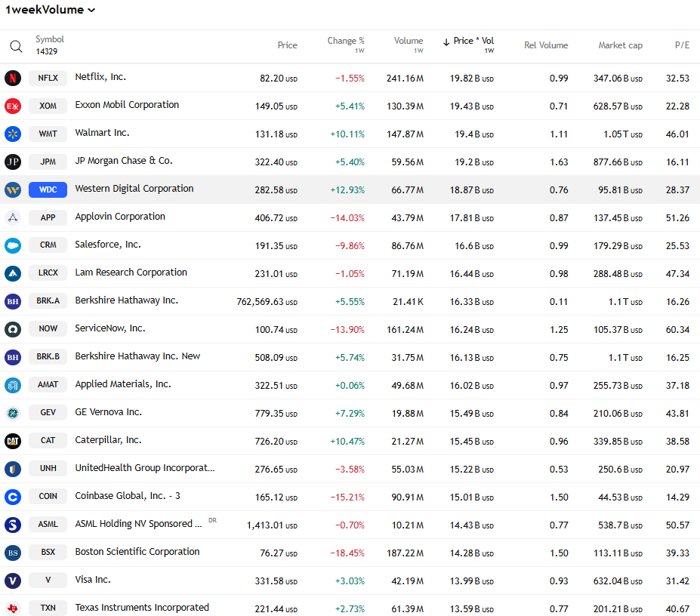Click Netflix's volume 241.16 M
The height and width of the screenshot is (616, 700).
click(x=405, y=79)
